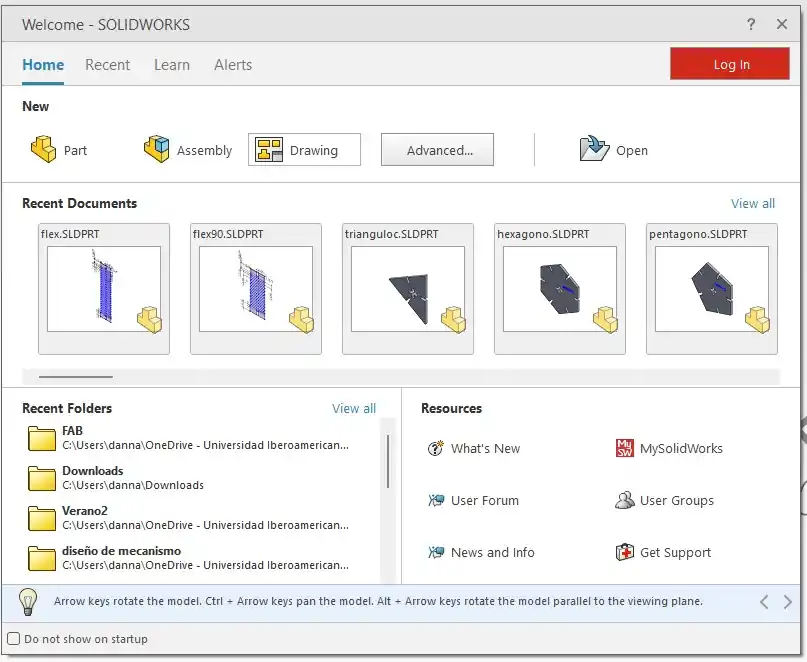Open flex90.SLDPRT thumbnail

[256, 289]
